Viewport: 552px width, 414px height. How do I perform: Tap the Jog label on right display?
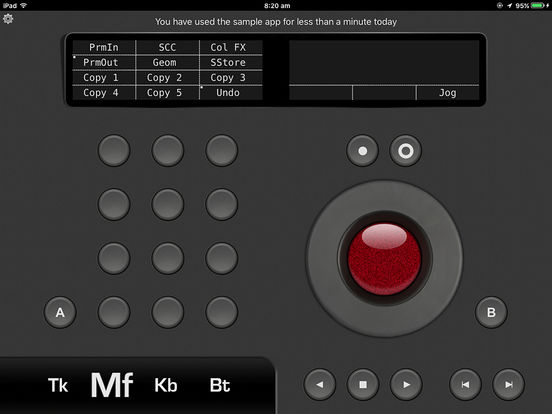click(x=447, y=93)
